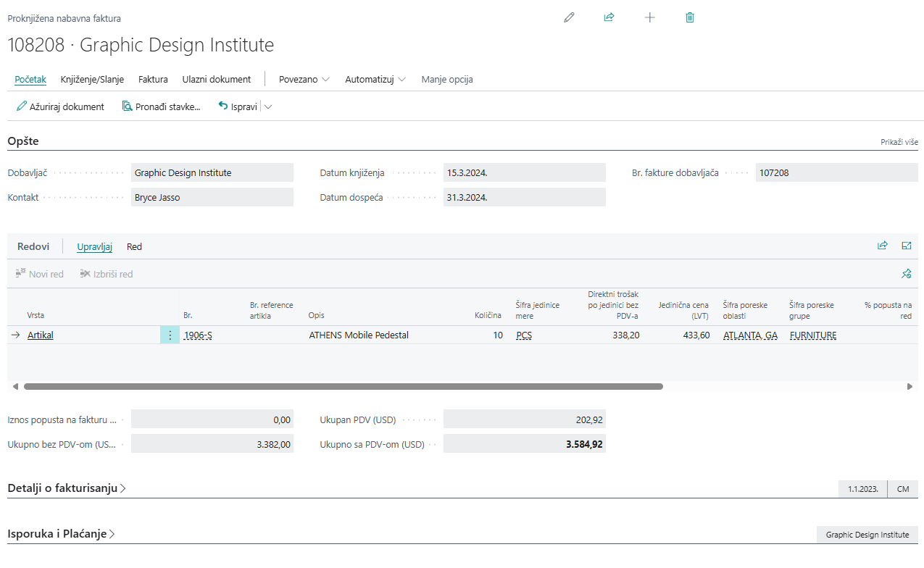Open the Povezano dropdown menu
Screen dimensions: 924x568
click(304, 79)
